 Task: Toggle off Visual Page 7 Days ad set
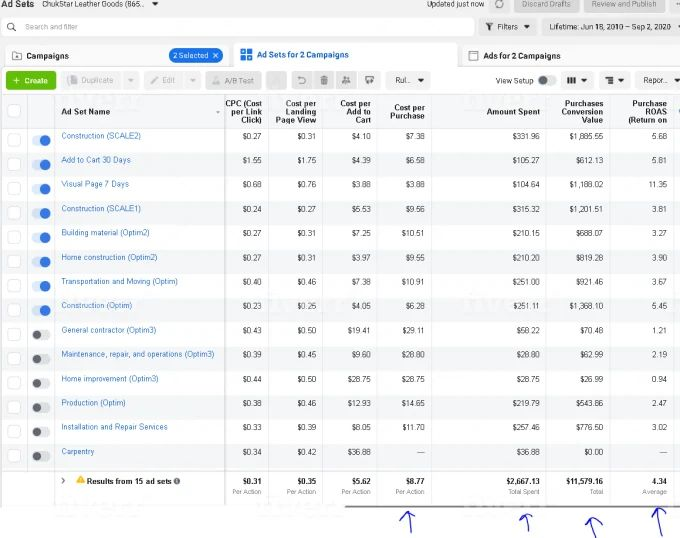pyautogui.click(x=41, y=189)
